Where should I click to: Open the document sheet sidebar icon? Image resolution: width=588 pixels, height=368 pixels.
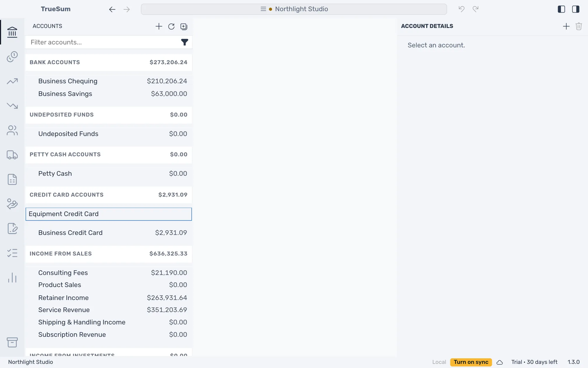tap(12, 179)
